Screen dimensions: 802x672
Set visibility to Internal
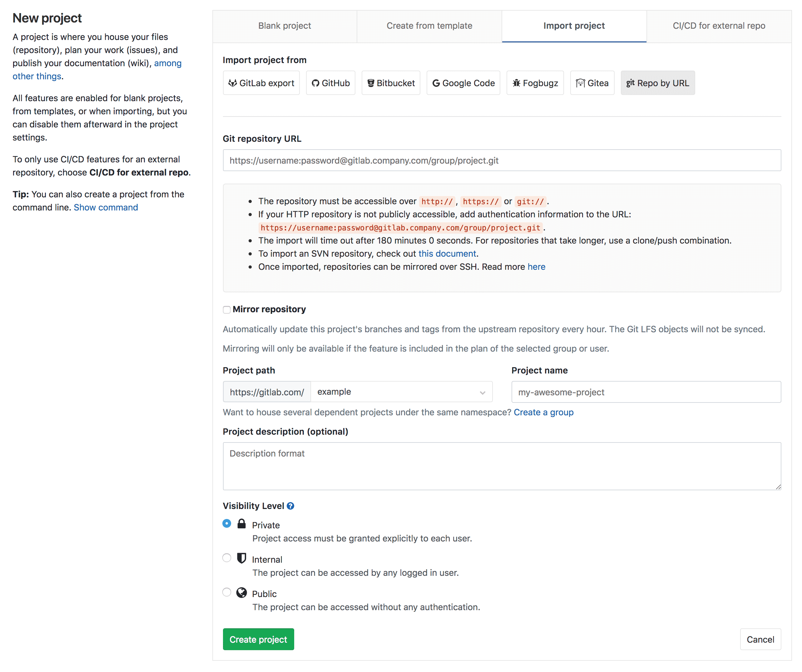click(226, 558)
